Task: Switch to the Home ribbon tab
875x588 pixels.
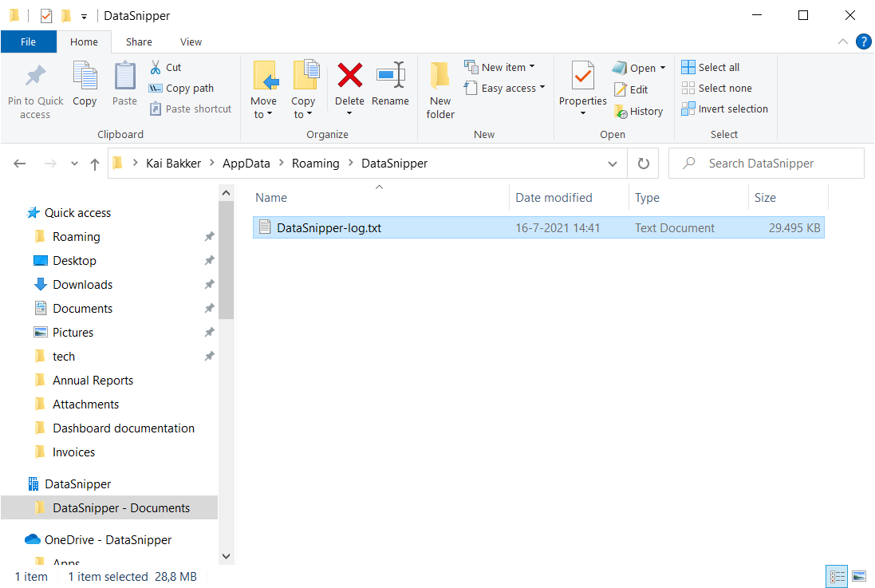Action: tap(84, 41)
